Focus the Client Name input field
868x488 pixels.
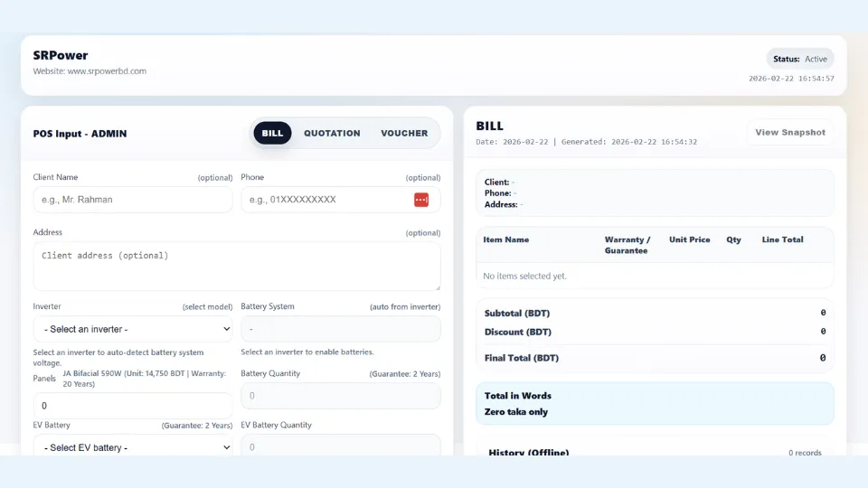133,200
